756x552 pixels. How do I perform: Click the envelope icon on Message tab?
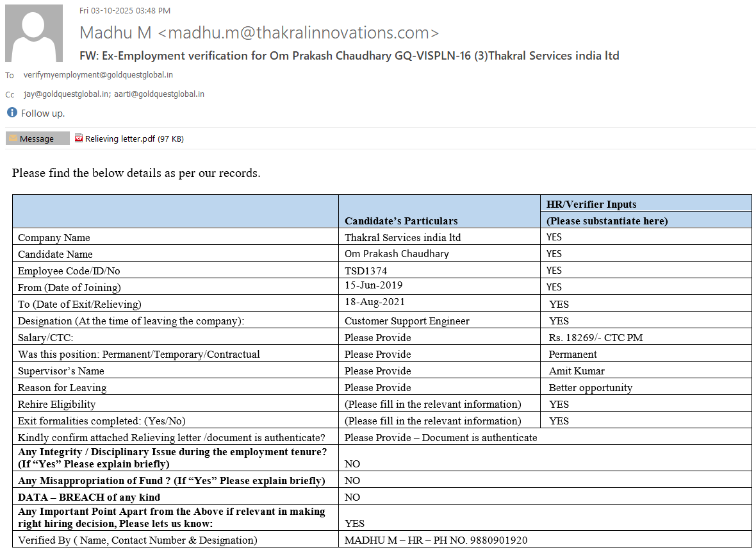[13, 138]
